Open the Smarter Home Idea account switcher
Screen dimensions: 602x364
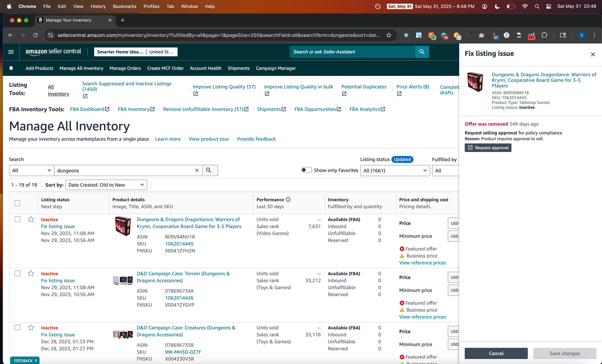[120, 52]
